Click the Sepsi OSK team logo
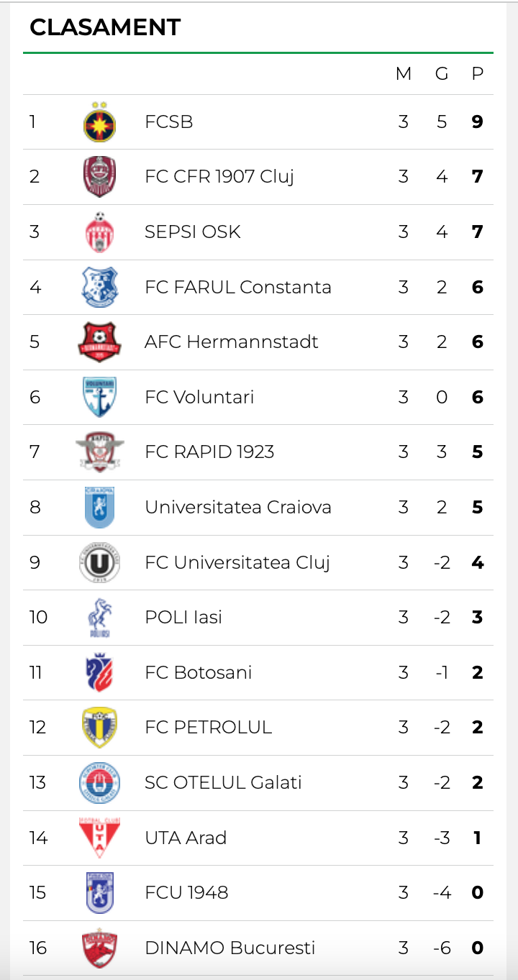Viewport: 518px width, 980px height. coord(99,232)
